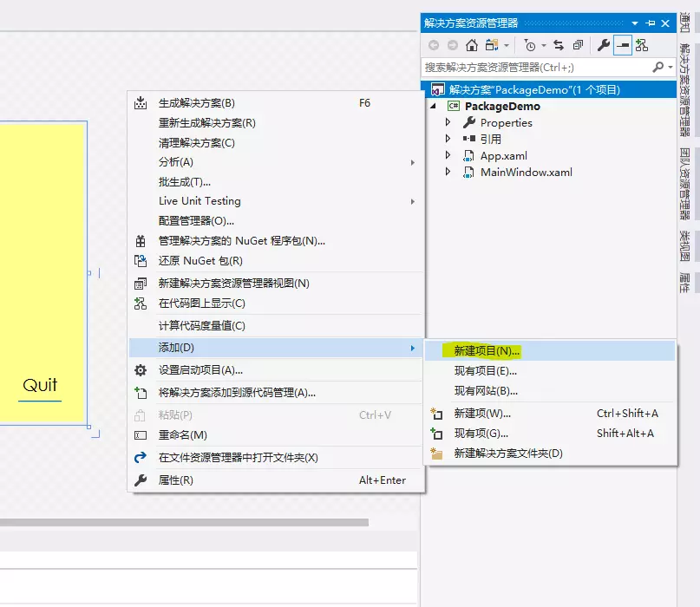Image resolution: width=700 pixels, height=607 pixels.
Task: Select the MainWindow.xaml file
Action: (526, 173)
